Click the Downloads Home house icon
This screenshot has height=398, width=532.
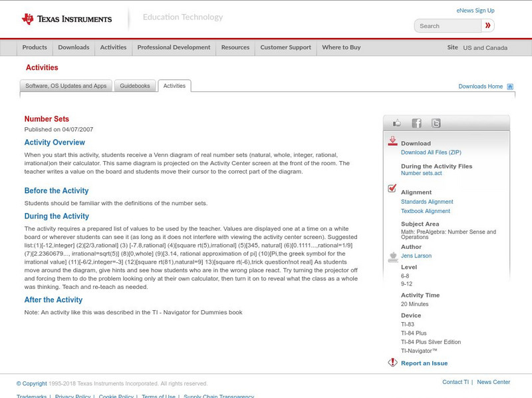[510, 87]
